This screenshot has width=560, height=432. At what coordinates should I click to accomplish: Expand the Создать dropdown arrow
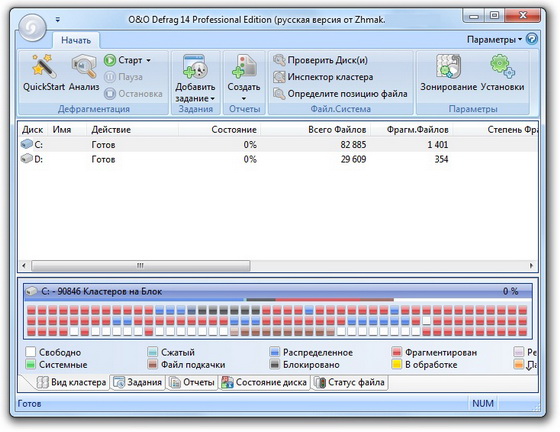tap(244, 99)
